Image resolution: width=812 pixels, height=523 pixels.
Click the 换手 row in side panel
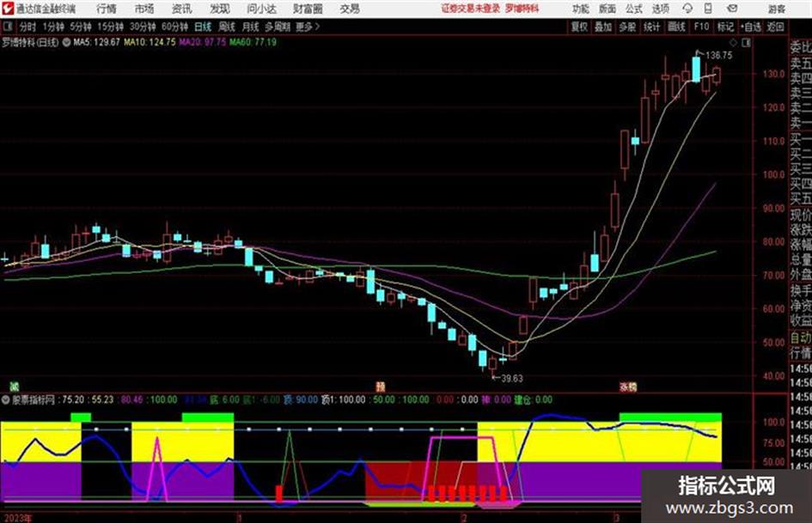coord(801,290)
